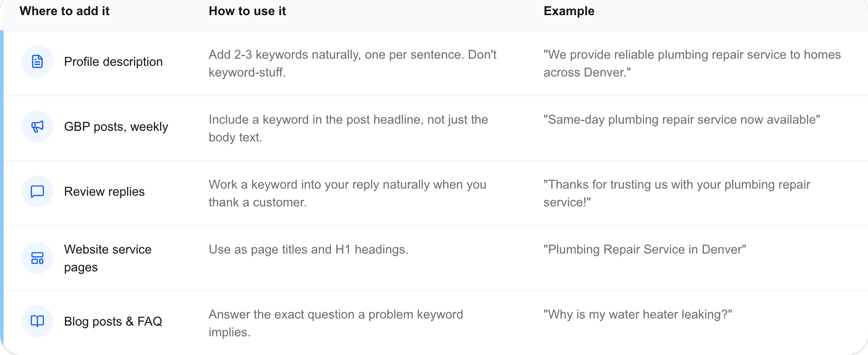Click the 'Review replies' row label
This screenshot has width=868, height=355.
[x=104, y=192]
